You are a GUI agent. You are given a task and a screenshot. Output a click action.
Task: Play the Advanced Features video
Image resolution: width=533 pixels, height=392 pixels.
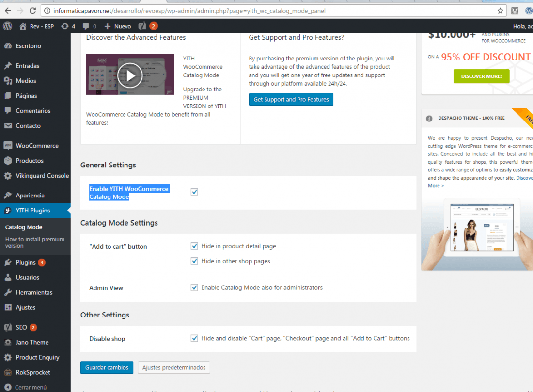130,75
